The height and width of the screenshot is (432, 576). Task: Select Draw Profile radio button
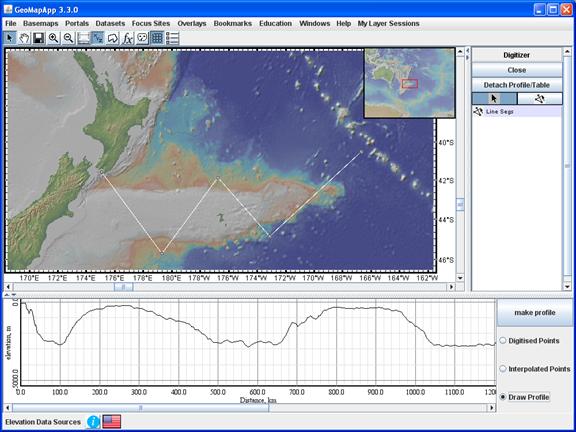point(503,397)
